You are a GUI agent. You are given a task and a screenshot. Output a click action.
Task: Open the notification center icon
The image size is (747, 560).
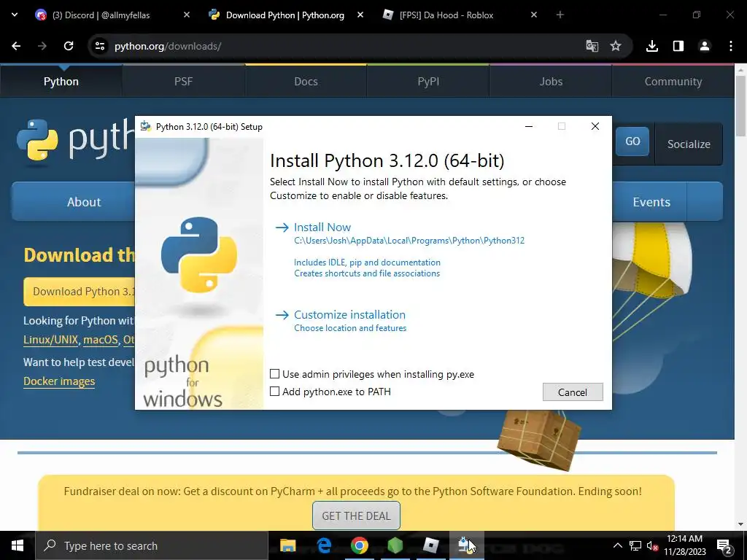724,546
